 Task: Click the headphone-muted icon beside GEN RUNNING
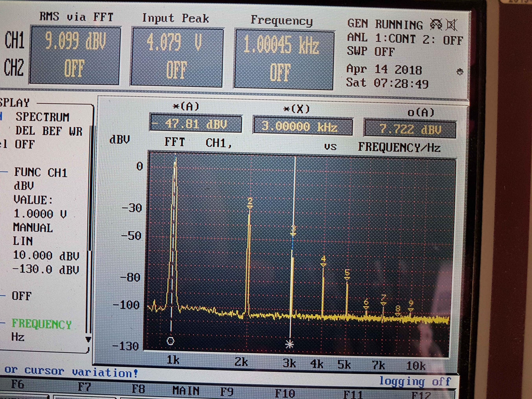click(436, 25)
